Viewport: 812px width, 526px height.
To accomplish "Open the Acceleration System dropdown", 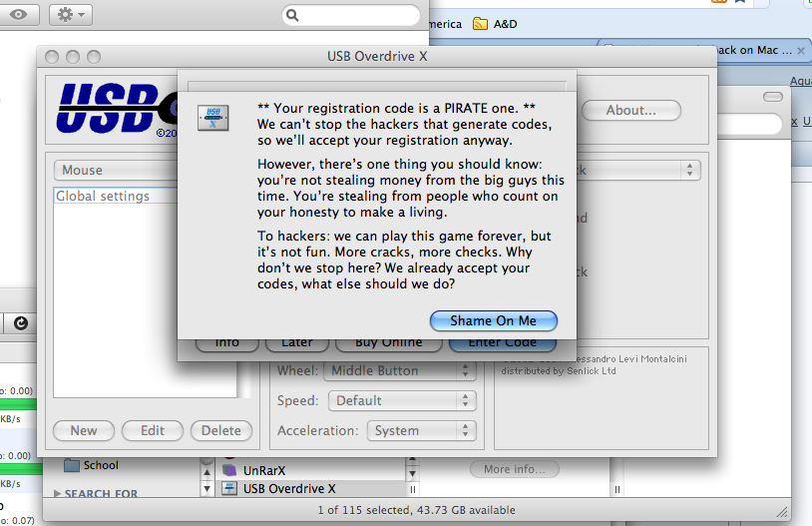I will tap(422, 430).
